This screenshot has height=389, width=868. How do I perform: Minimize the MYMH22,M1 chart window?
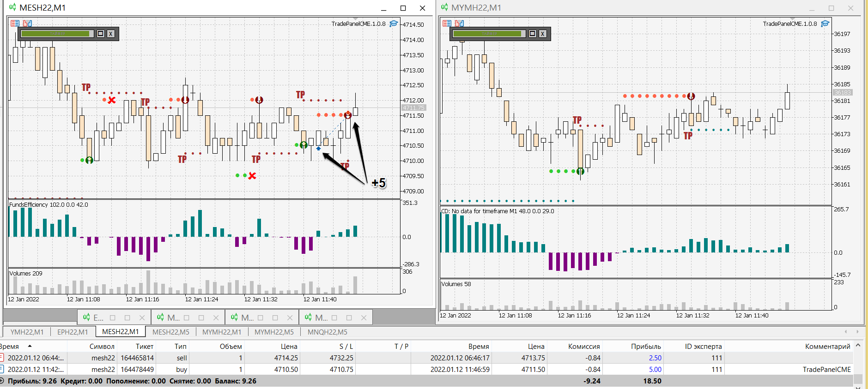[812, 8]
